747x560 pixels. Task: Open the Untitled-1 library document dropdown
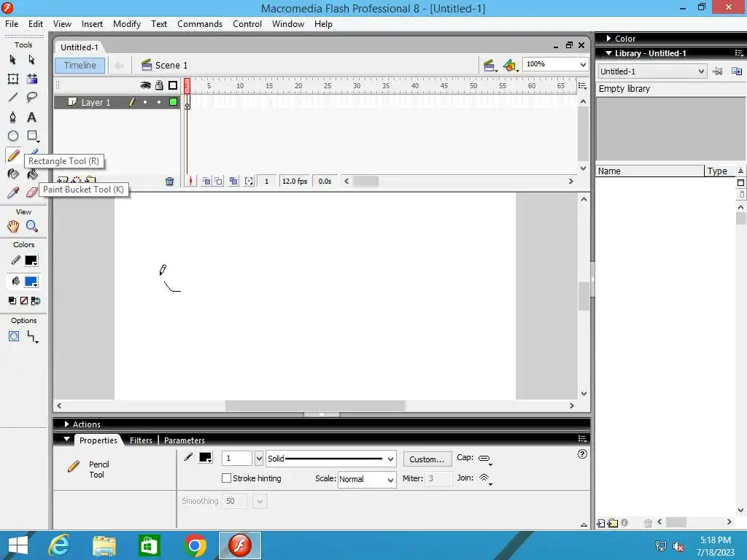click(701, 71)
